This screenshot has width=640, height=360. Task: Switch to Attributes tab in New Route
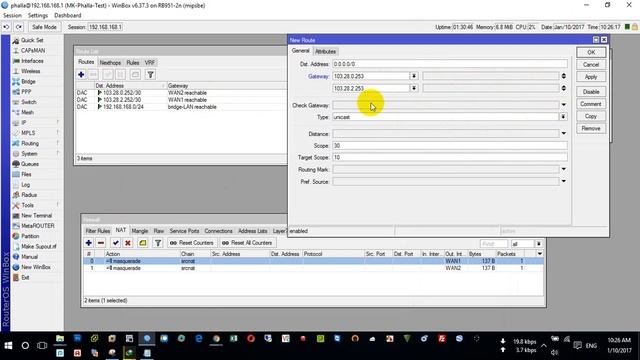point(325,51)
